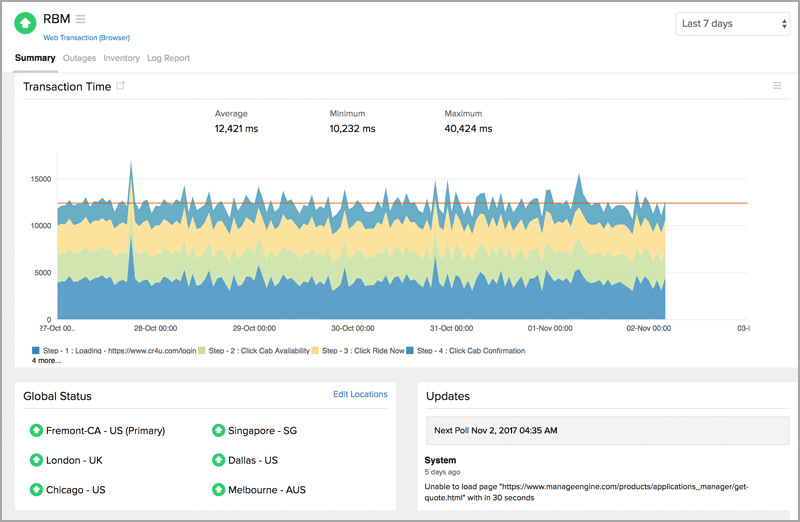Open the Inventory tab
Image resolution: width=800 pixels, height=522 pixels.
pos(121,58)
